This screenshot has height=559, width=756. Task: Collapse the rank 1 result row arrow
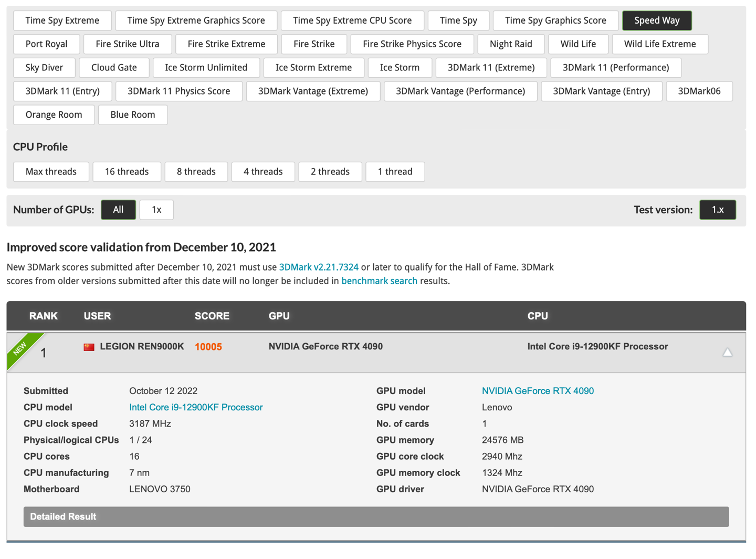click(727, 353)
